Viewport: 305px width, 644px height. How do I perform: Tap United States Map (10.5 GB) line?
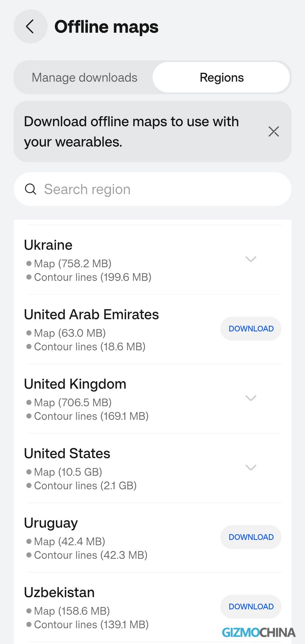point(68,472)
